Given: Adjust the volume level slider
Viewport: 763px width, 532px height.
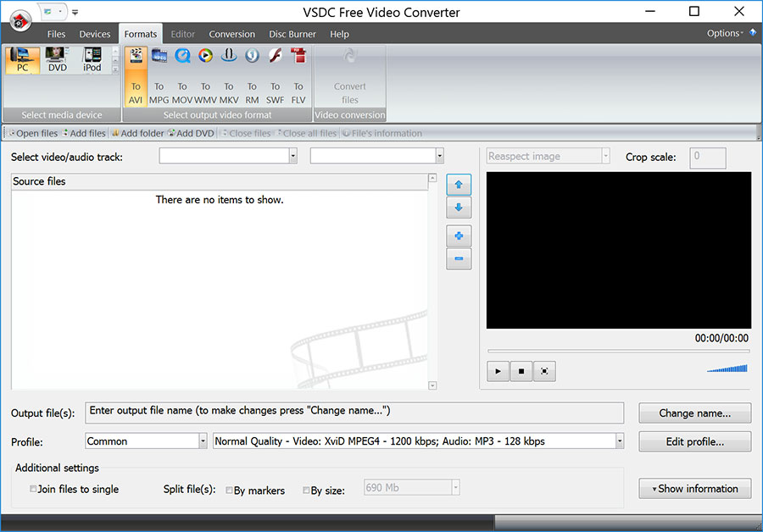Looking at the screenshot, I should point(727,369).
